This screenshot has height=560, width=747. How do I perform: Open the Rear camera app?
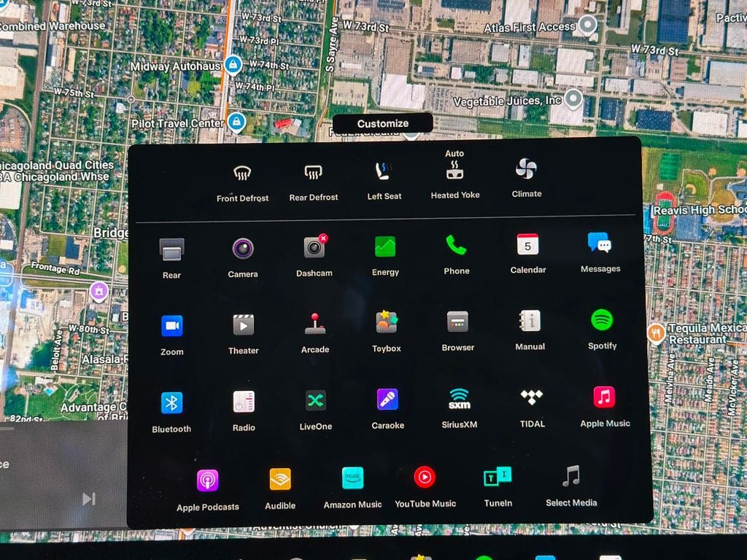pyautogui.click(x=171, y=249)
